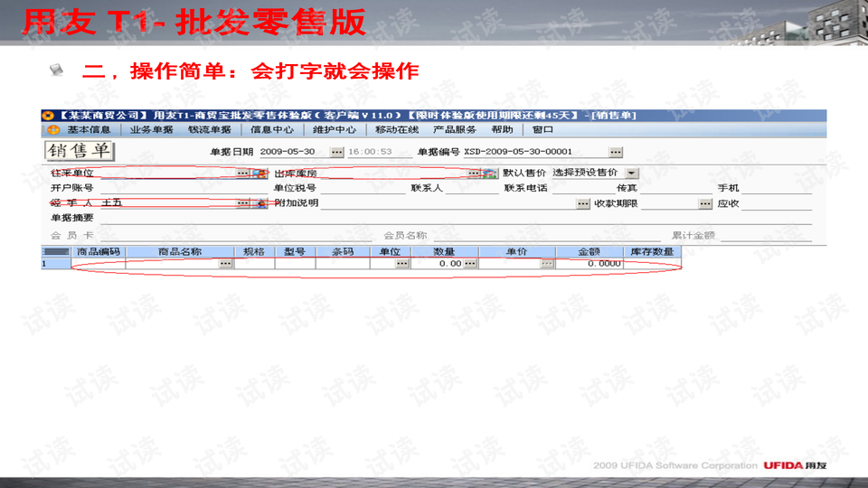Open the 单据日期 date picker ellipsis button
Viewport: 868px width, 488px height.
(x=336, y=152)
